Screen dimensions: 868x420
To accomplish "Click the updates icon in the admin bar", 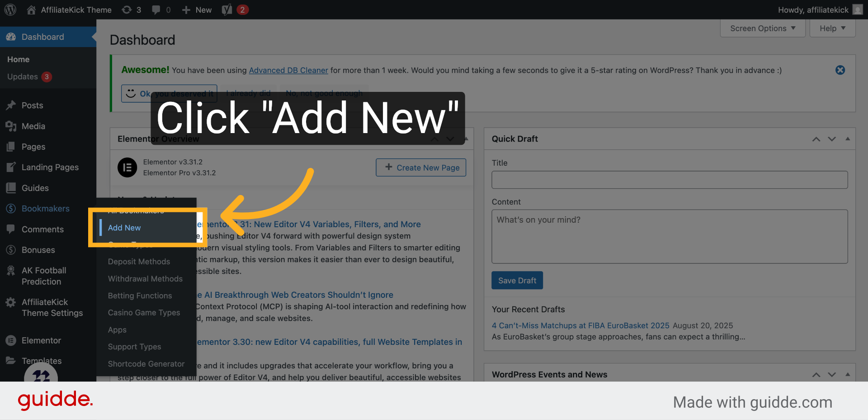I will pos(127,10).
